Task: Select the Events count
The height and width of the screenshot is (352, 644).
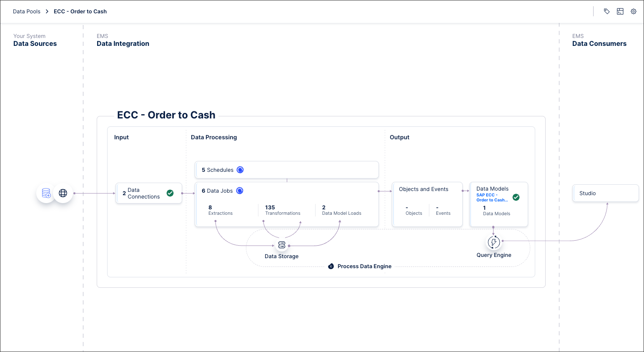Action: 443,210
